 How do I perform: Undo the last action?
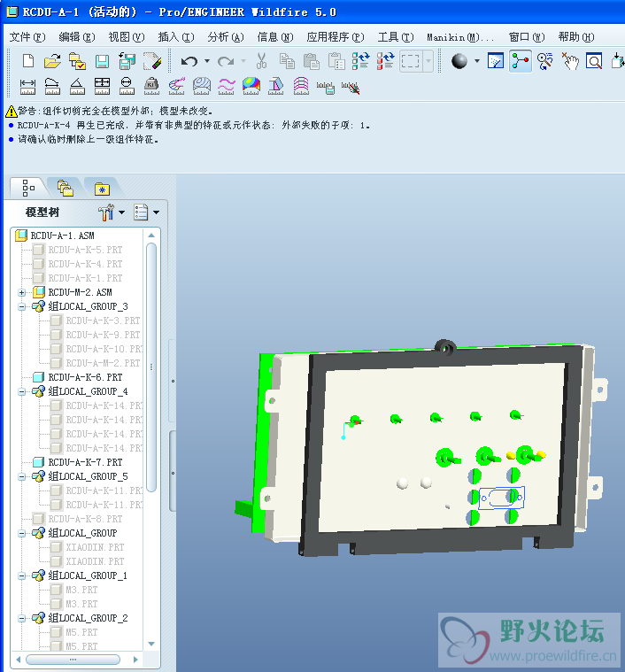pyautogui.click(x=189, y=61)
